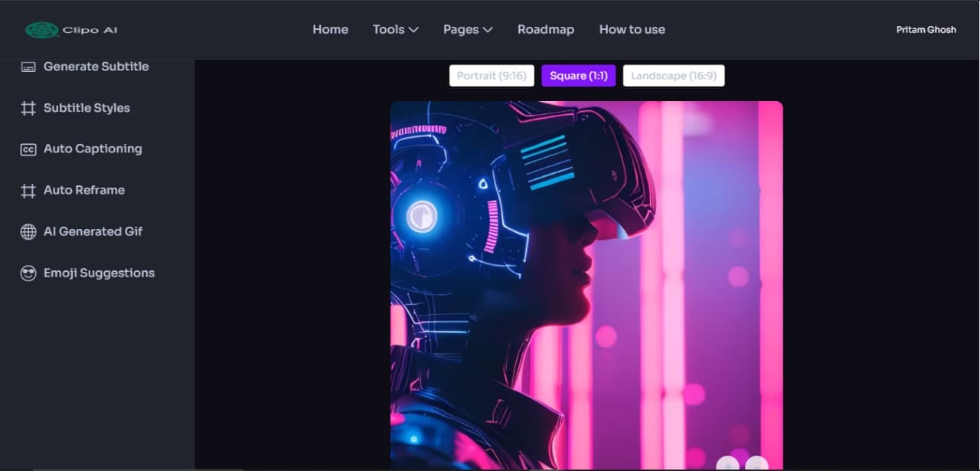Click the Auto Captioning CC icon

click(28, 149)
